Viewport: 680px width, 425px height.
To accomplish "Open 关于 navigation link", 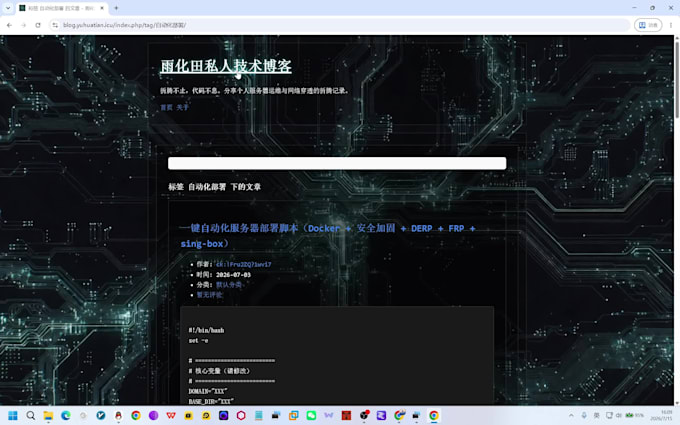I will 182,107.
